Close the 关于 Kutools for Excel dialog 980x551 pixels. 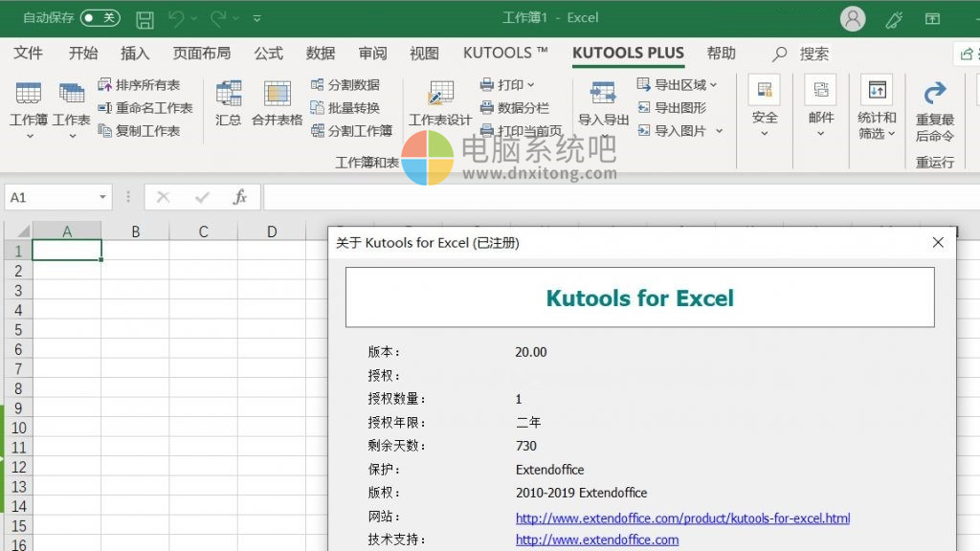pos(938,242)
